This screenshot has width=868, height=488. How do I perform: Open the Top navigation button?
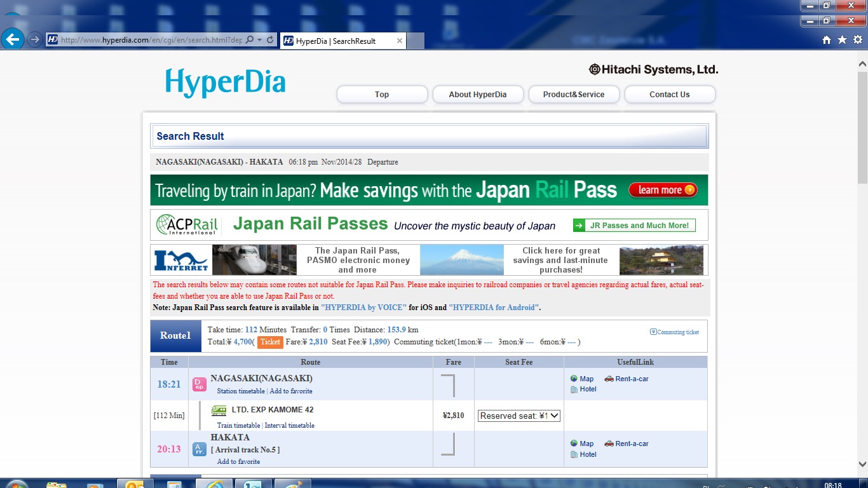coord(382,94)
